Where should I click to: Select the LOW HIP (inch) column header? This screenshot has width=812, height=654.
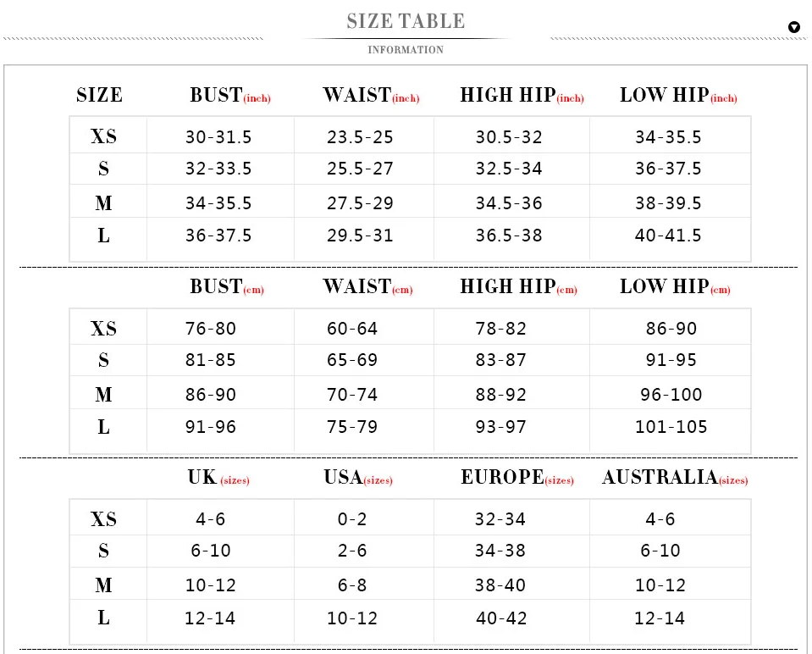coord(678,96)
